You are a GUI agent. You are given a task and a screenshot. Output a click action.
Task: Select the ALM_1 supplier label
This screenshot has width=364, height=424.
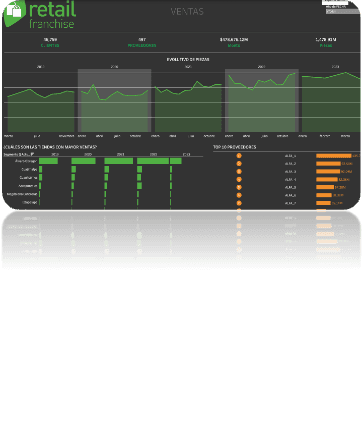coord(290,156)
